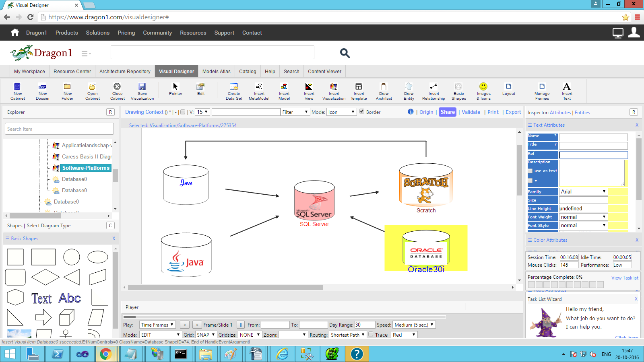Click the canvas horizontal scrollbar
Image resolution: width=644 pixels, height=362 pixels.
(x=225, y=287)
